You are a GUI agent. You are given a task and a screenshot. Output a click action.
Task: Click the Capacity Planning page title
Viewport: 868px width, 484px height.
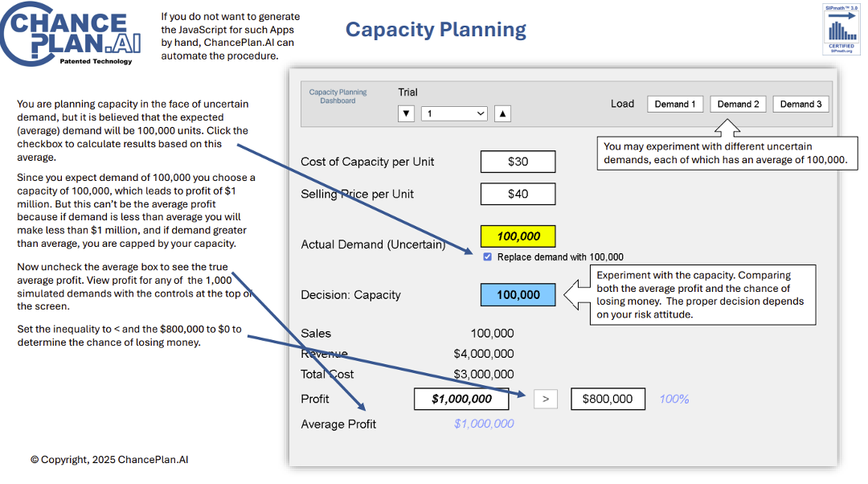(x=436, y=30)
